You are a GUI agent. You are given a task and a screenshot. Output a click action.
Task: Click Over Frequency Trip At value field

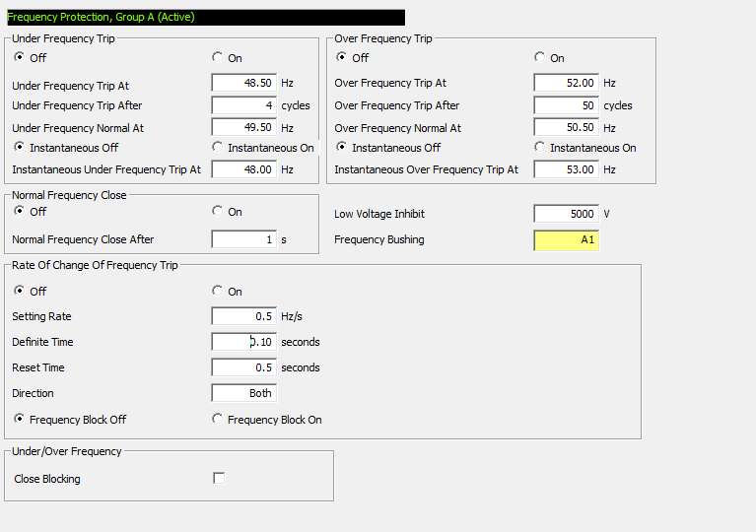[566, 84]
